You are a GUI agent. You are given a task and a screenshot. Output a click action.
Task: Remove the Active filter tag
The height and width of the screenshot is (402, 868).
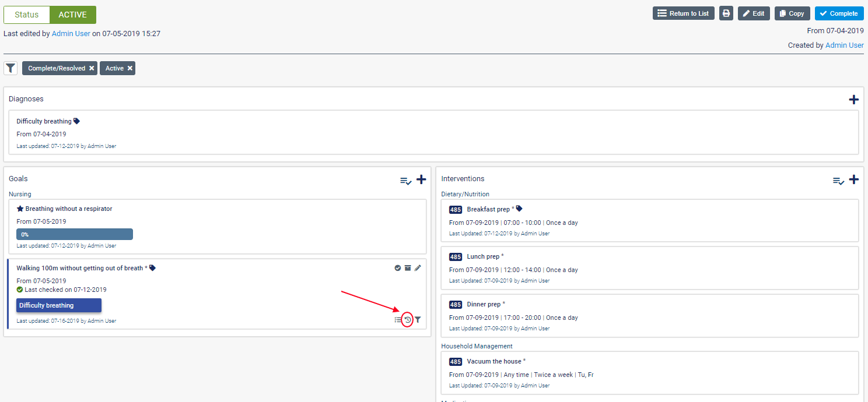coord(130,69)
